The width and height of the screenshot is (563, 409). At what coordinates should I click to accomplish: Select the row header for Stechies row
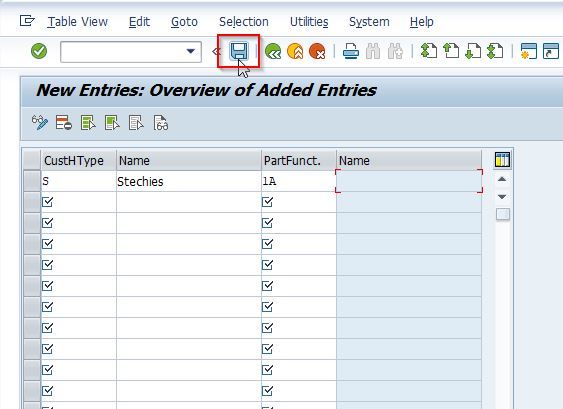pos(32,181)
